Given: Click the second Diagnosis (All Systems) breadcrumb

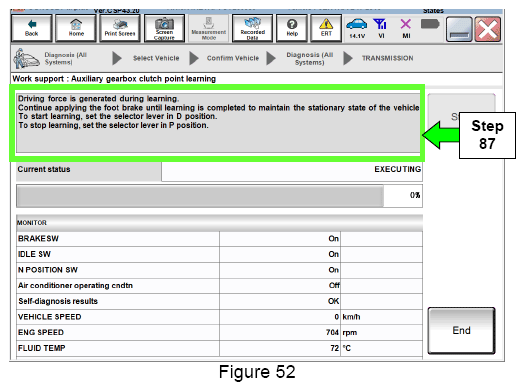Looking at the screenshot, I should pos(309,58).
